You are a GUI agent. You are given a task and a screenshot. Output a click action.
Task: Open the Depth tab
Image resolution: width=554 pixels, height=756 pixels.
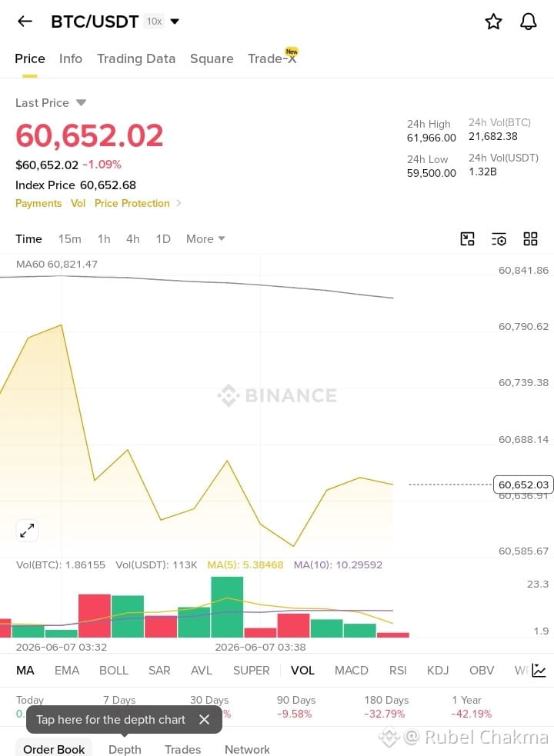tap(125, 749)
